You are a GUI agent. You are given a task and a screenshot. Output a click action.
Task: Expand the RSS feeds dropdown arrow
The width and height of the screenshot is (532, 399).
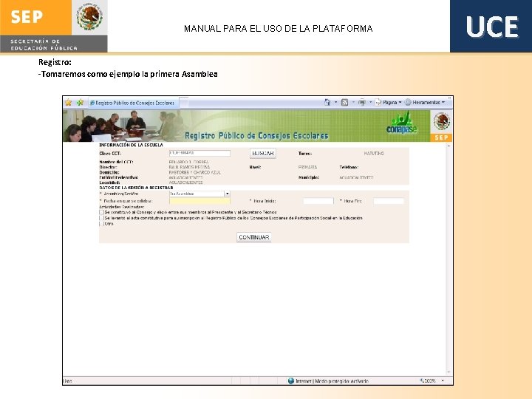[x=353, y=102]
